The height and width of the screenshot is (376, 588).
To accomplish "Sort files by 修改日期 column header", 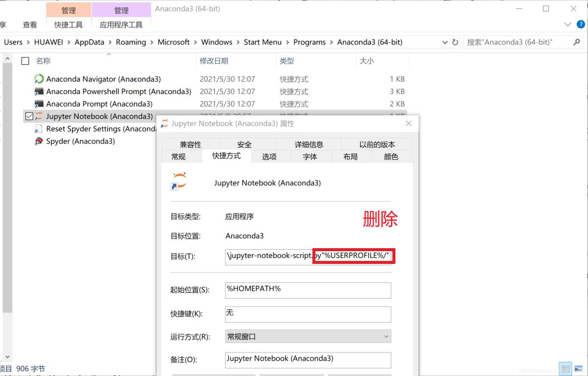I will 214,61.
